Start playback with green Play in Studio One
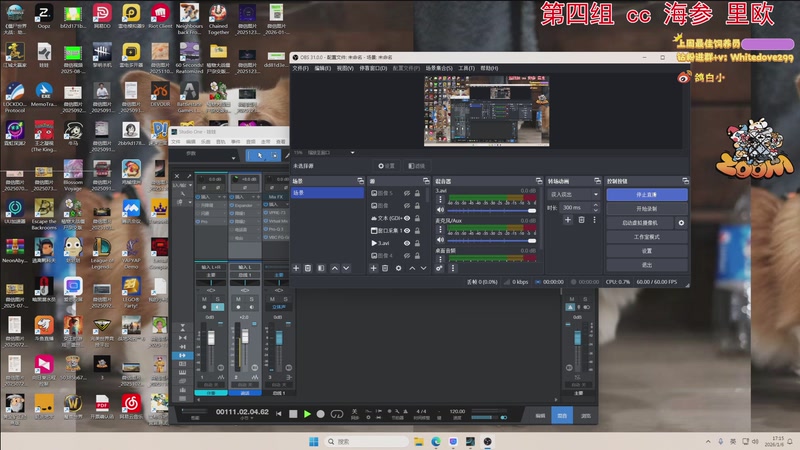The height and width of the screenshot is (450, 800). pos(307,414)
